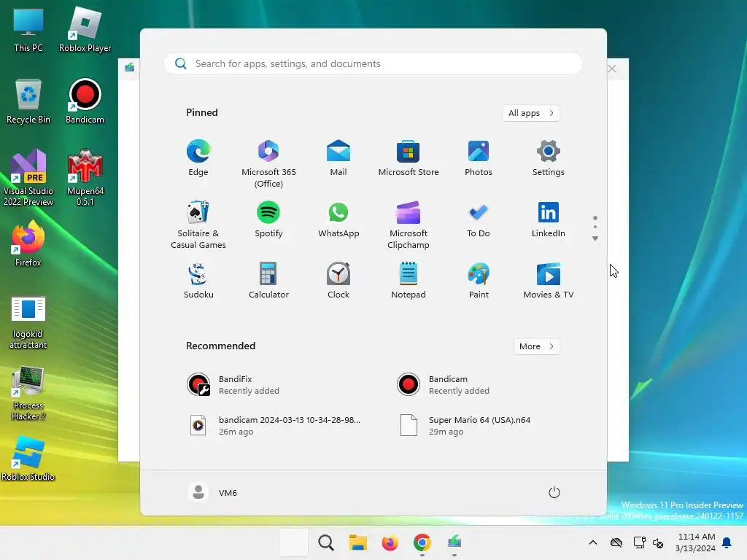Screen dimensions: 747x560
Task: Open Microsoft Store
Action: point(409,158)
